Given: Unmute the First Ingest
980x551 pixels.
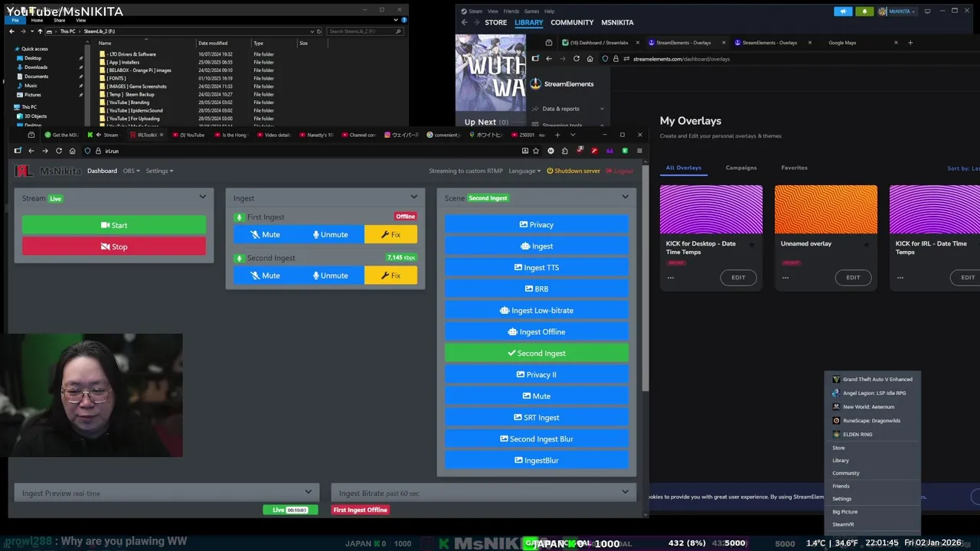Looking at the screenshot, I should tap(331, 234).
